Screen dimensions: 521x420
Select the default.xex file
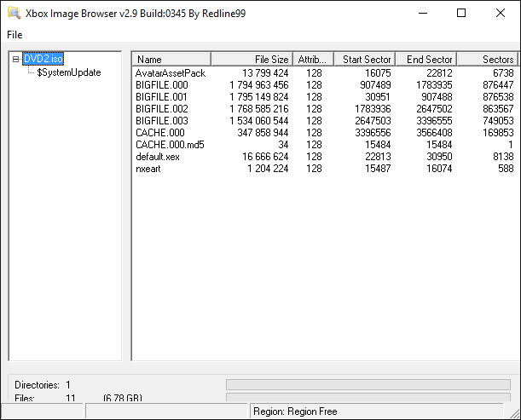pyautogui.click(x=158, y=157)
